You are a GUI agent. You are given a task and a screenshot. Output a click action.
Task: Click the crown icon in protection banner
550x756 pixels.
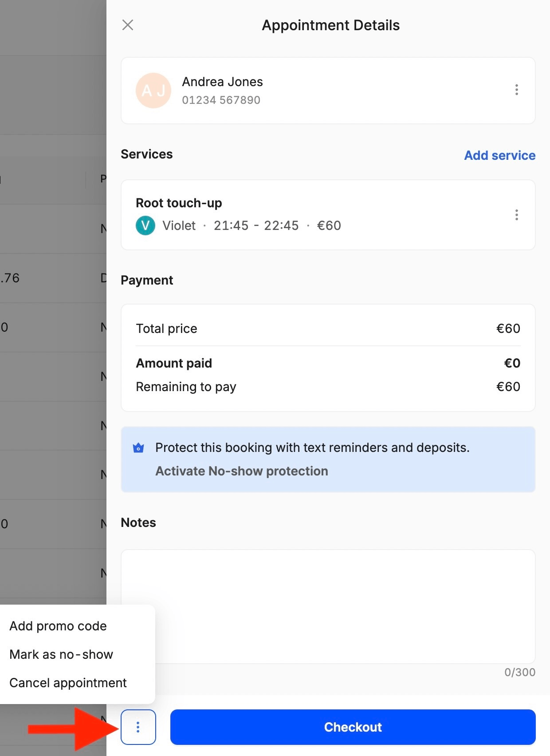click(x=138, y=448)
